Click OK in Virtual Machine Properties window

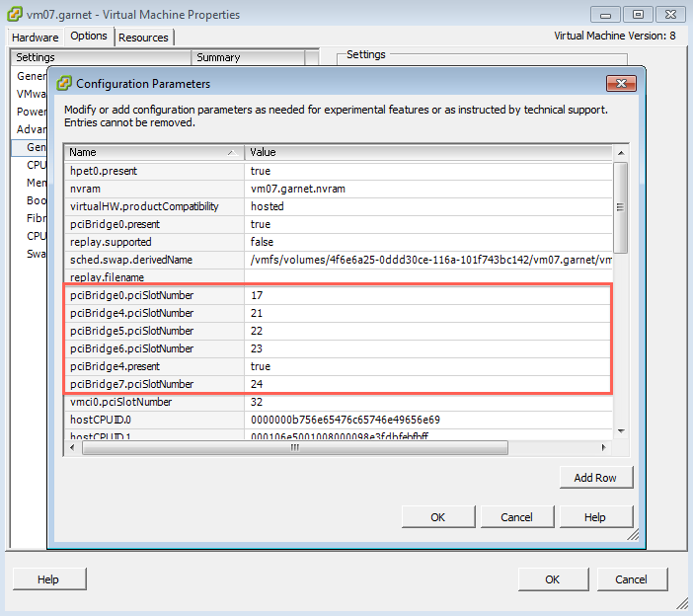click(x=553, y=579)
